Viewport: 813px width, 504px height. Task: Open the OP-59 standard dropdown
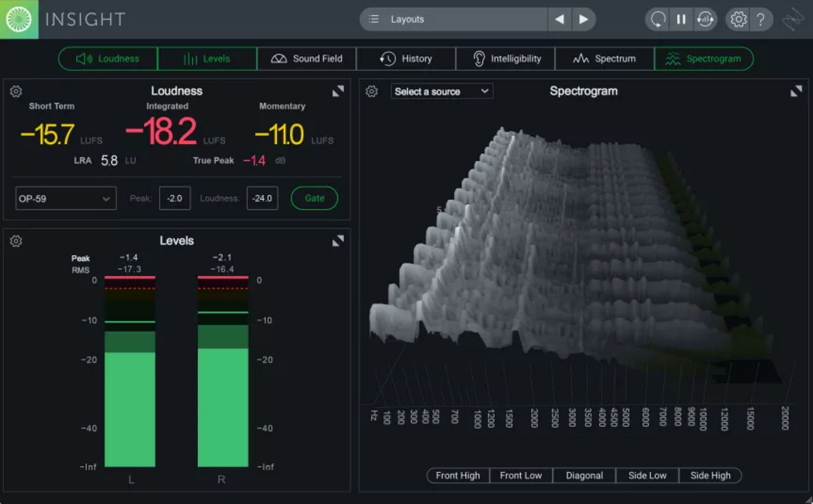[x=65, y=198]
